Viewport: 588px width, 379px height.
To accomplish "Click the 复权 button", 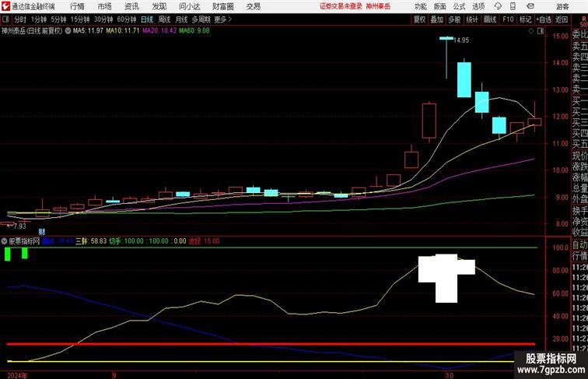I will coord(420,19).
